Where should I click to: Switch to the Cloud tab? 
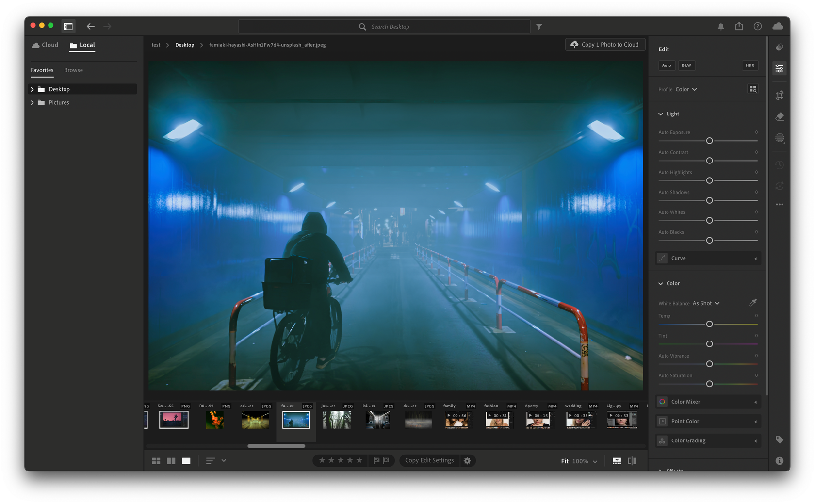coord(44,45)
